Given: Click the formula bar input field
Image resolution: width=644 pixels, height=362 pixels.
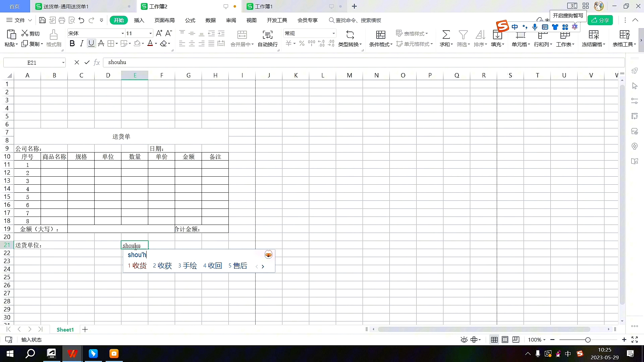Looking at the screenshot, I should [x=335, y=62].
